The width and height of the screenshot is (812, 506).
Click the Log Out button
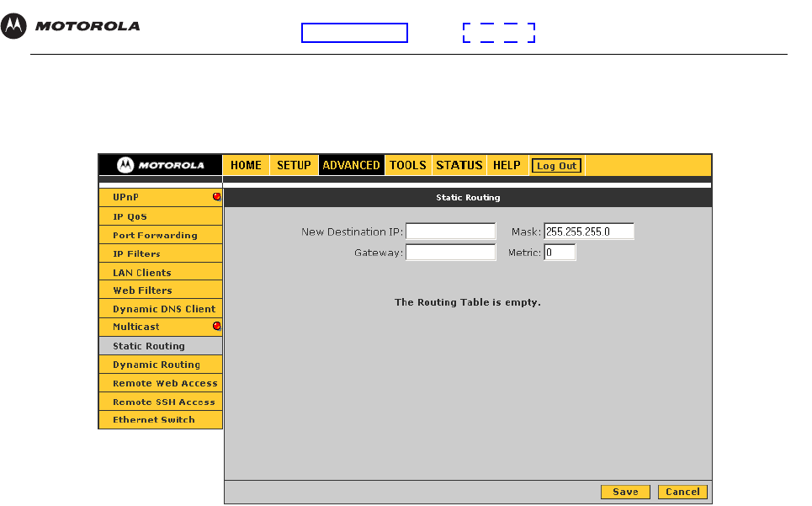coord(557,166)
